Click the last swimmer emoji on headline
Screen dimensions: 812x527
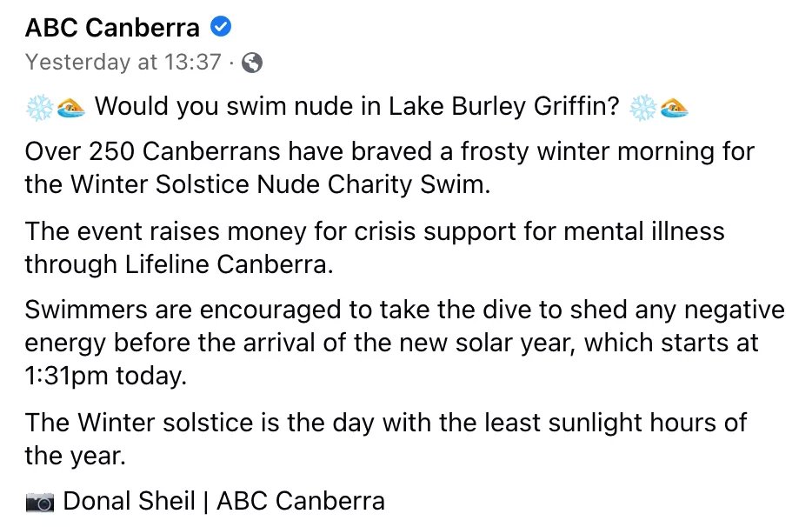point(674,109)
